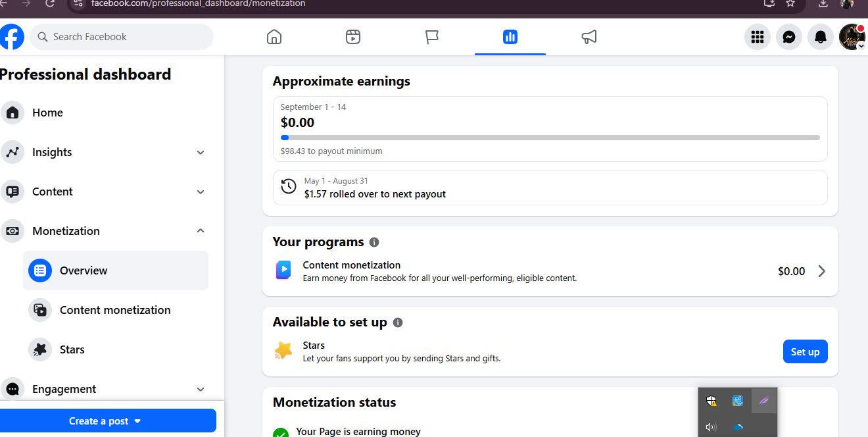Screen dimensions: 868x437
Task: Open Content monetization in the sidebar
Action: click(x=116, y=310)
